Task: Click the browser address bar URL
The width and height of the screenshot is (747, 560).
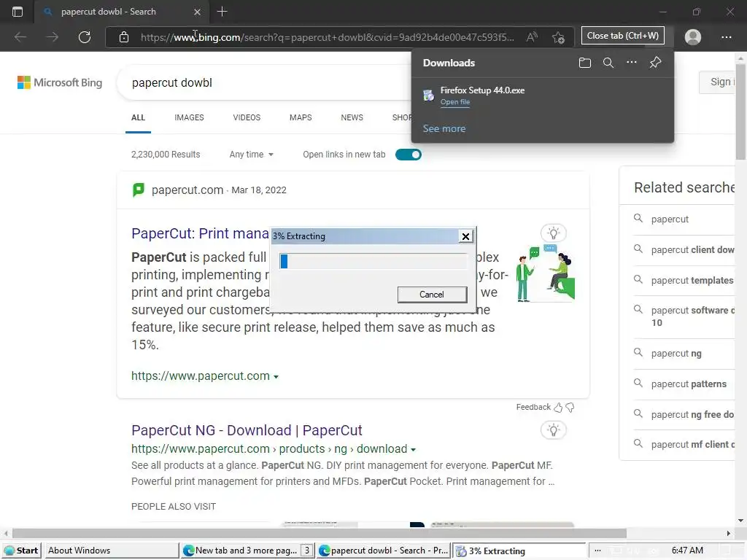Action: [x=327, y=37]
